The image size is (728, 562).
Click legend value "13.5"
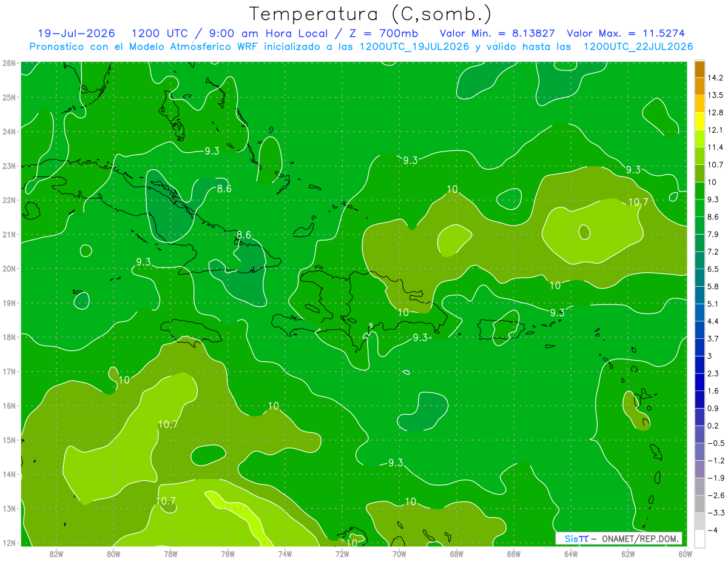coord(715,95)
